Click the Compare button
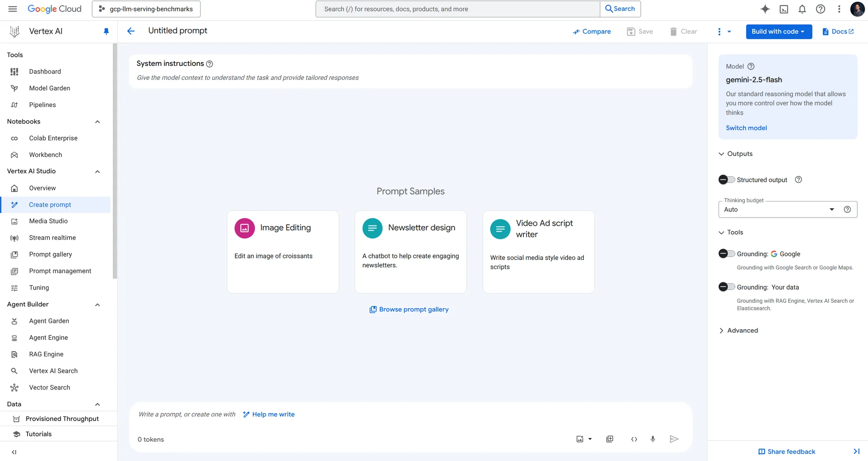Screen dimensions: 868x461 point(592,31)
